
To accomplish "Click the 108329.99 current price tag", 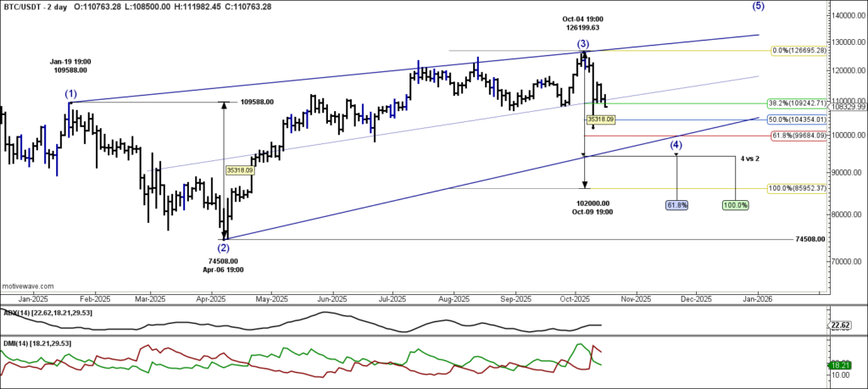I will click(849, 107).
